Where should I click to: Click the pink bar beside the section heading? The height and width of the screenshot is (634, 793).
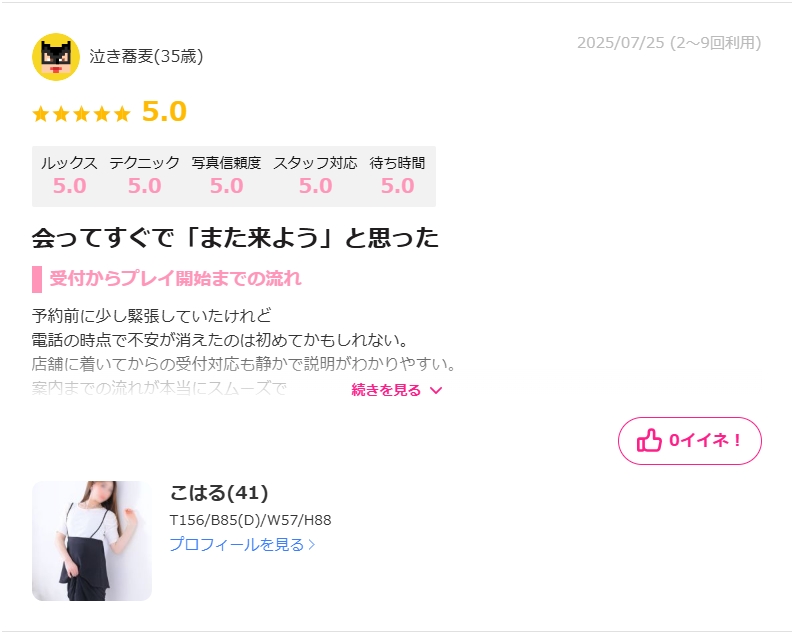pos(37,279)
